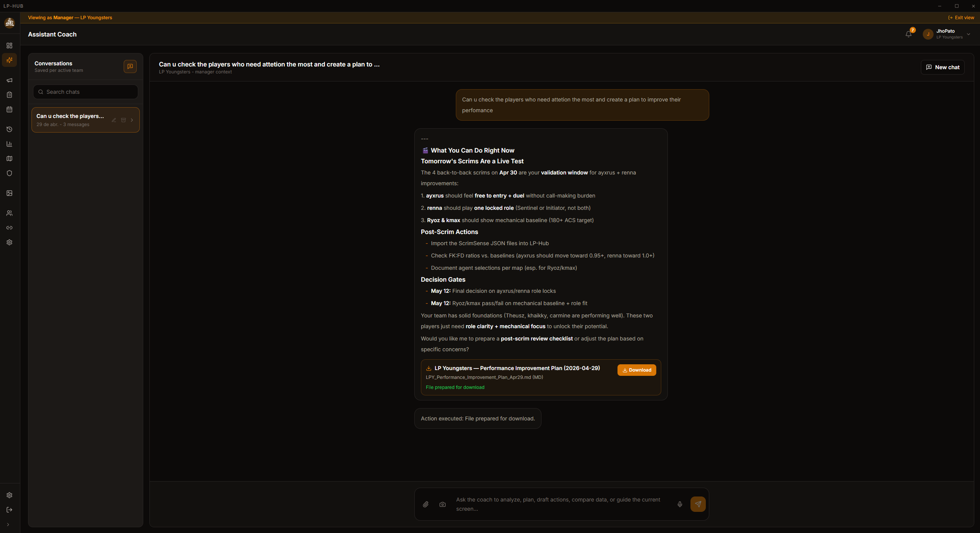This screenshot has width=980, height=533.
Task: Click the download icon beside the plan title
Action: (x=429, y=368)
